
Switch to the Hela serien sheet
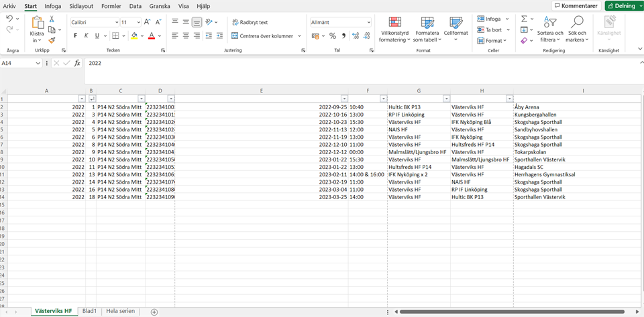tap(121, 311)
